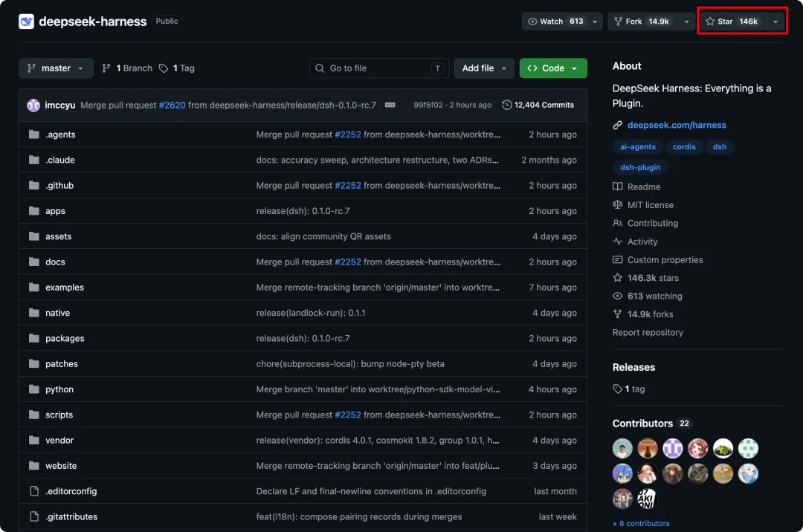
Task: Open the apps folder
Action: [55, 211]
